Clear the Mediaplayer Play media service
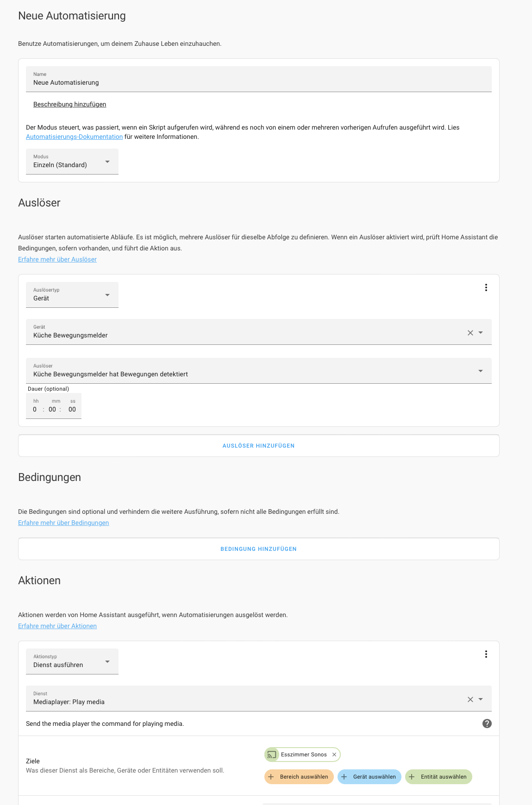 (x=470, y=699)
